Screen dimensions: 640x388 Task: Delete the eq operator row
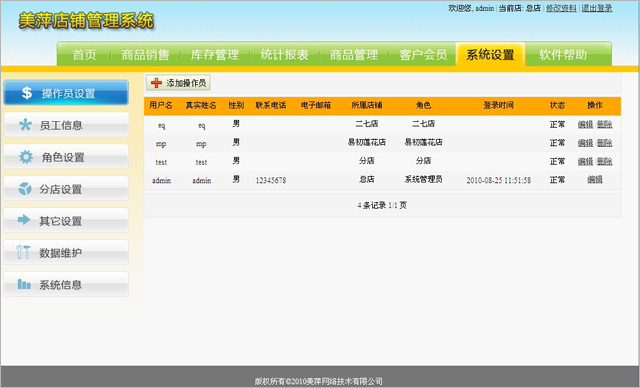coord(604,124)
